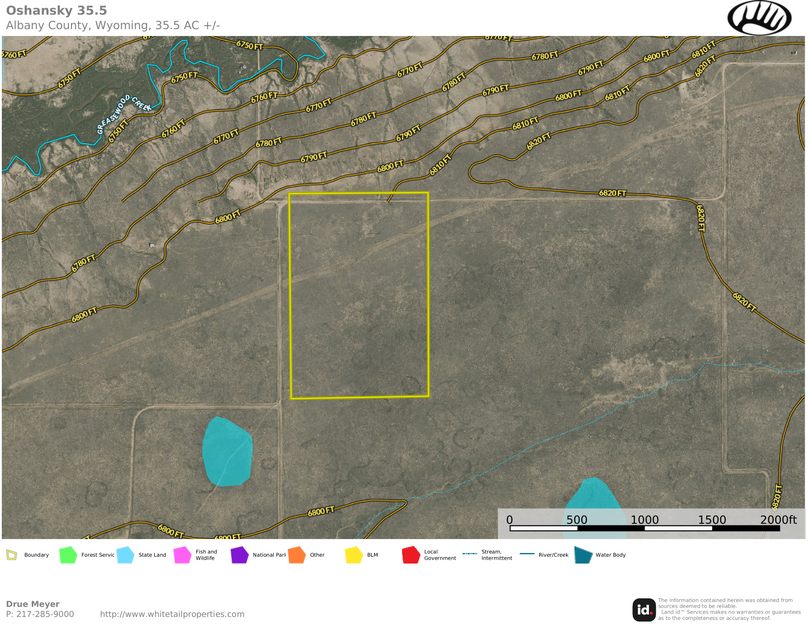Click the Whitetail Properties paw logo

tap(759, 18)
